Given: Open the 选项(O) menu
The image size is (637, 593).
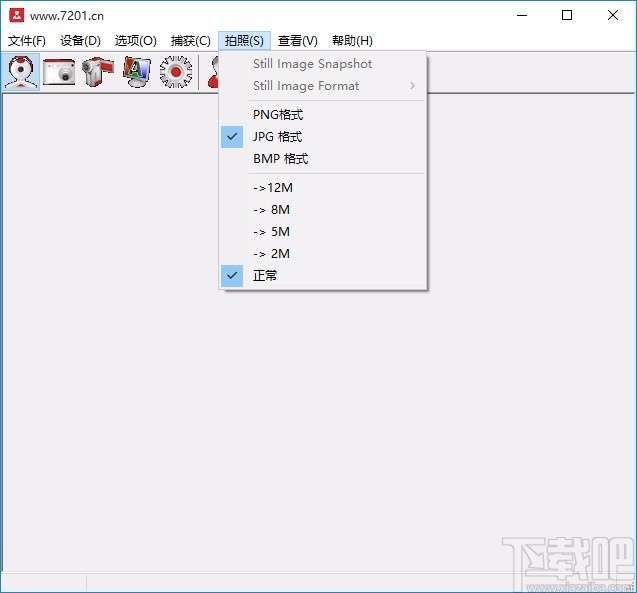Looking at the screenshot, I should pyautogui.click(x=136, y=41).
